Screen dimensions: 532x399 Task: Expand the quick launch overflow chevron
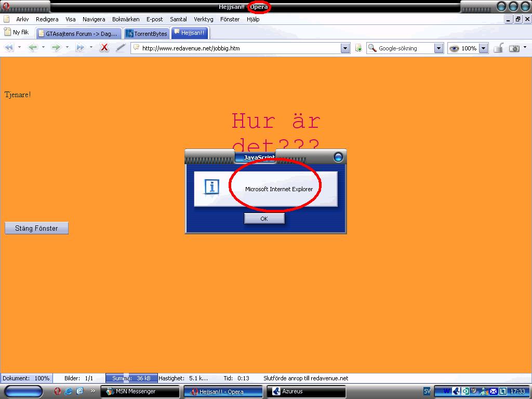92,391
